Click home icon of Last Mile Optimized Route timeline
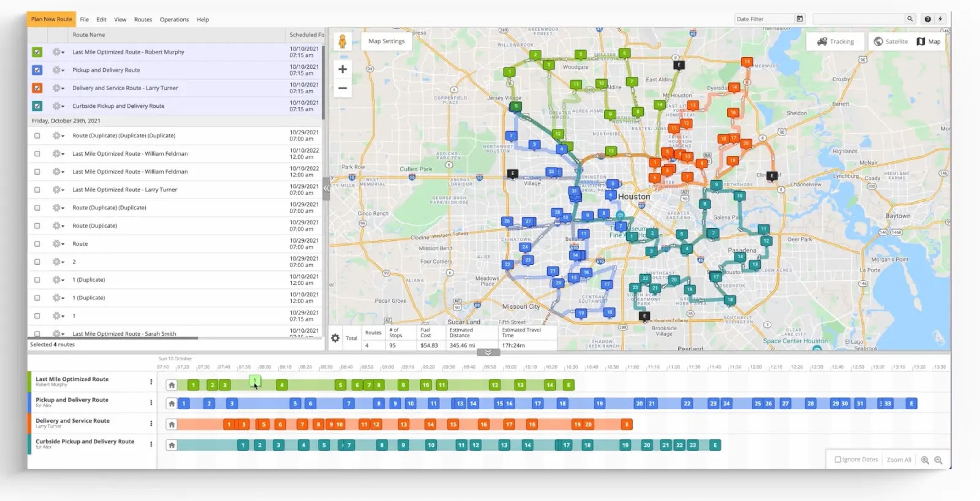980x501 pixels. pyautogui.click(x=171, y=385)
